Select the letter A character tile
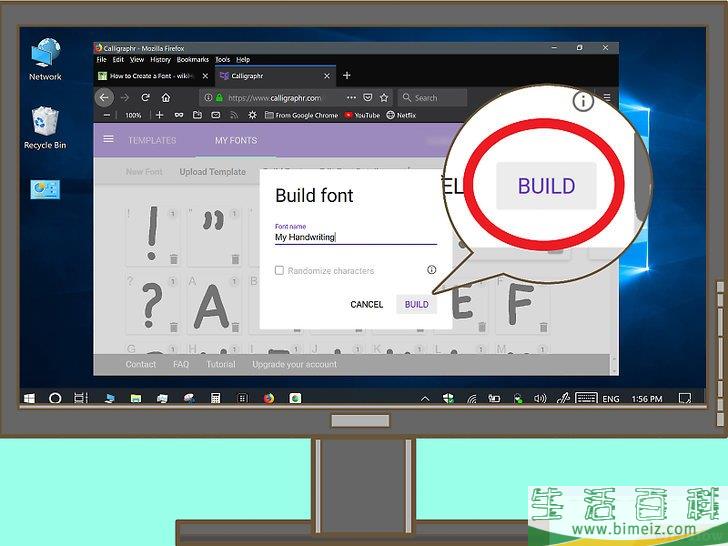 (214, 304)
